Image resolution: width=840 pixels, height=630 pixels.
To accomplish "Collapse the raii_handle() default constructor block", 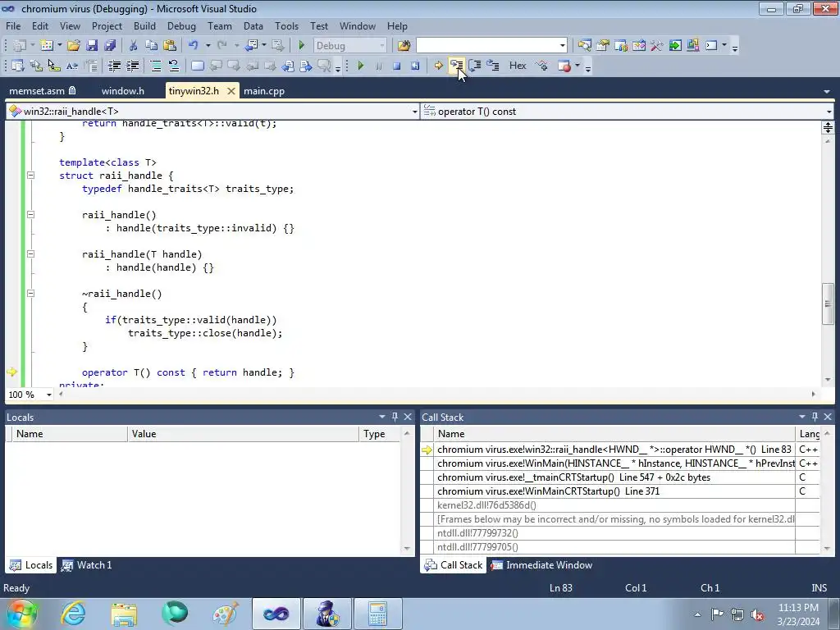I will 31,214.
